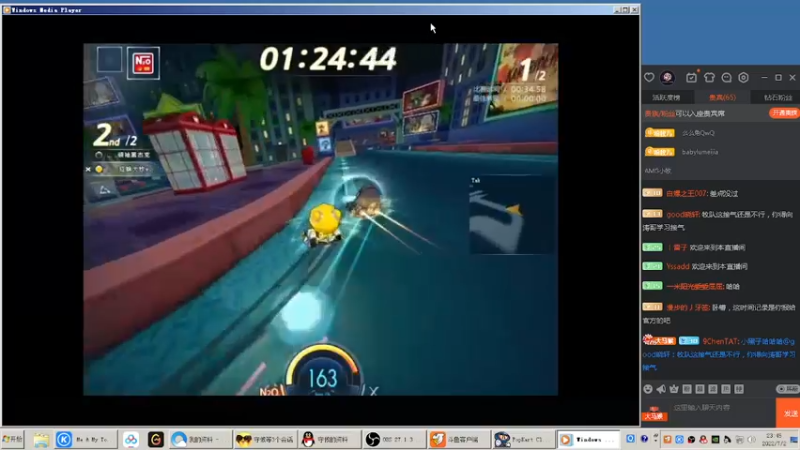Click the fan badge beside the chat input

tap(654, 415)
